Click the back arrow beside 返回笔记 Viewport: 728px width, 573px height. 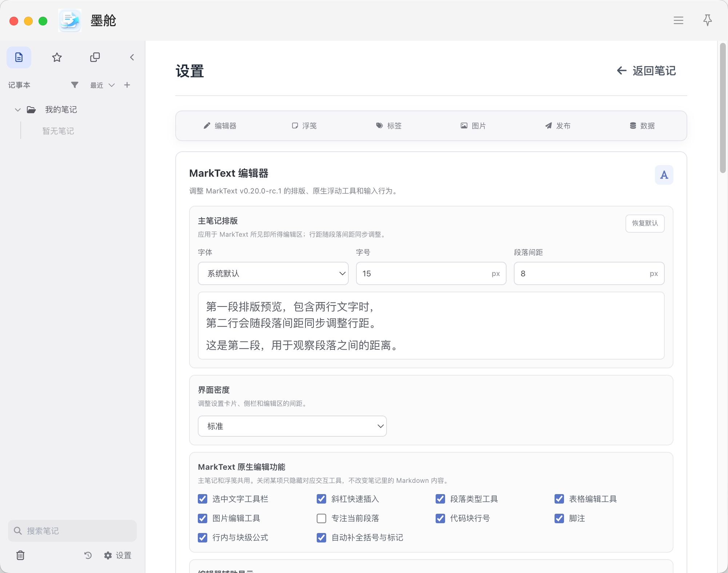click(622, 71)
